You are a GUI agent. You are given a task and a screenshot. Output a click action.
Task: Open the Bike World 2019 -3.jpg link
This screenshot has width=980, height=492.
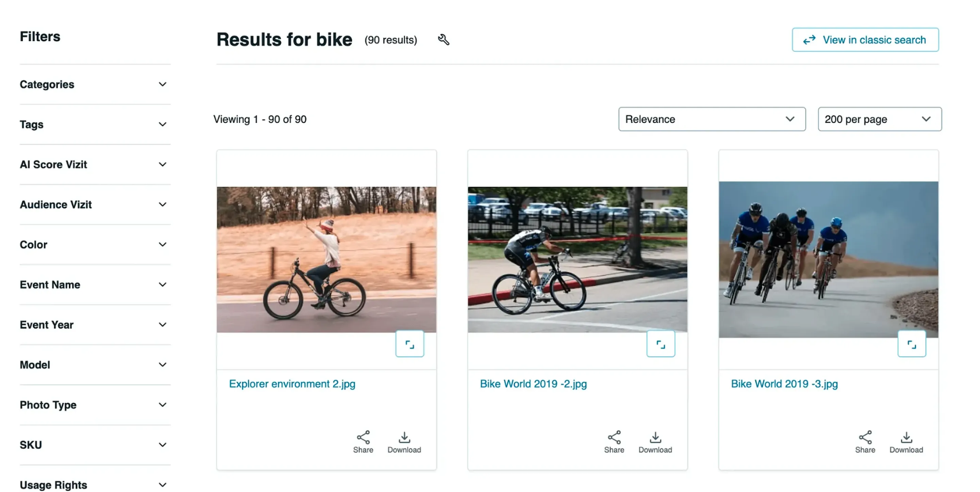coord(784,384)
